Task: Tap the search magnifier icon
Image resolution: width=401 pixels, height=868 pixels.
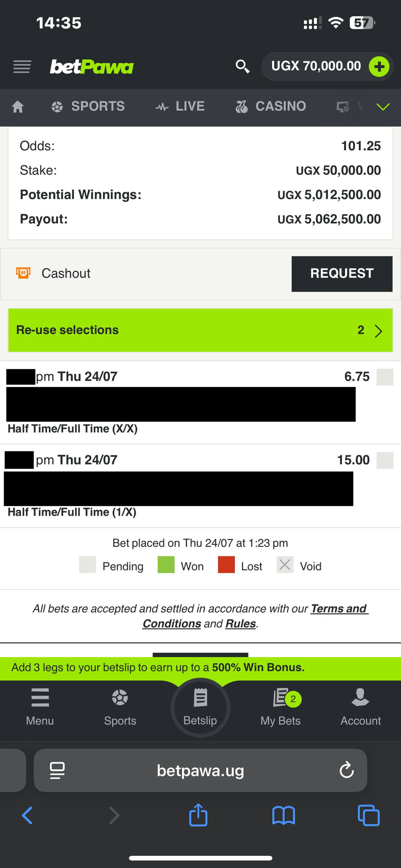Action: point(243,66)
